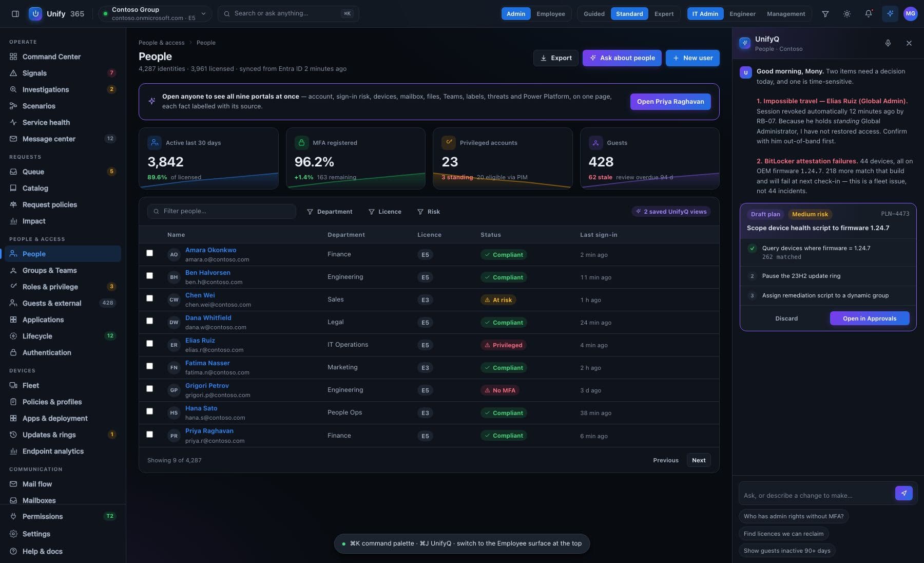
Task: Expand the Contoso Group tenant switcher
Action: coord(155,14)
